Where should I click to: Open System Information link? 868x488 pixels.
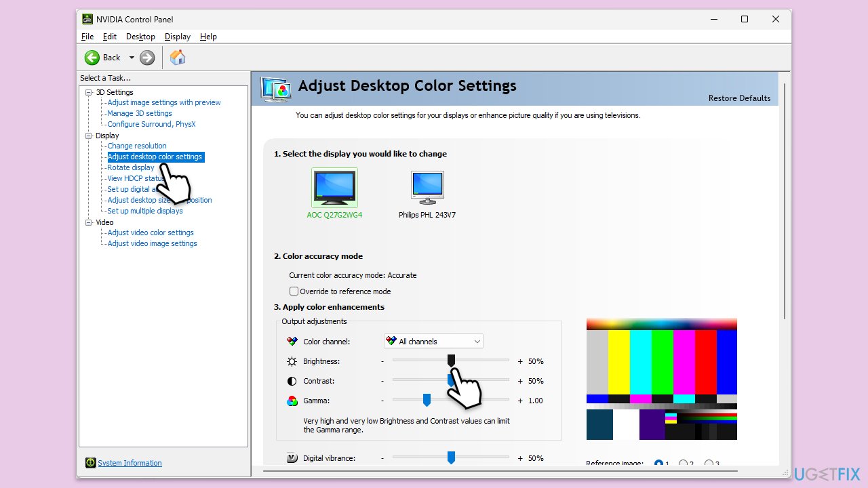130,463
